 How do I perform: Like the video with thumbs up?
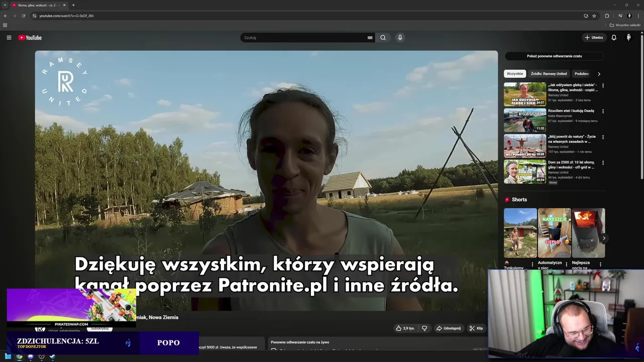[405, 328]
